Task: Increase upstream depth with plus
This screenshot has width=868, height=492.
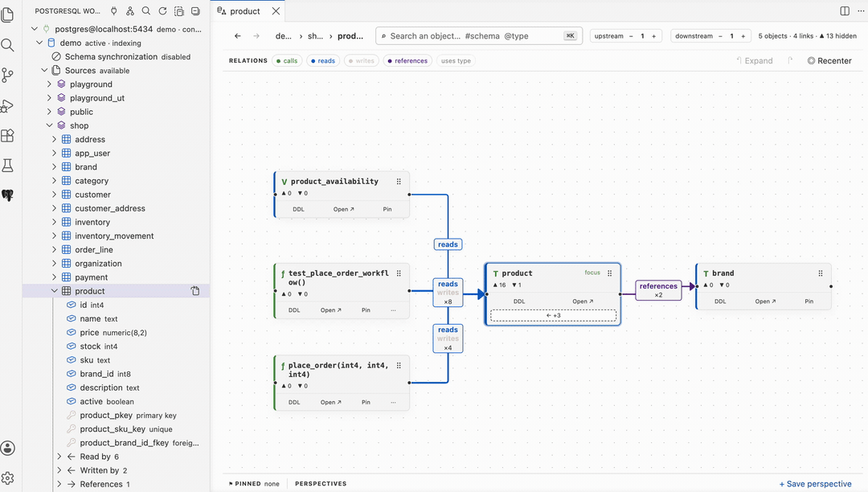Action: coord(653,36)
